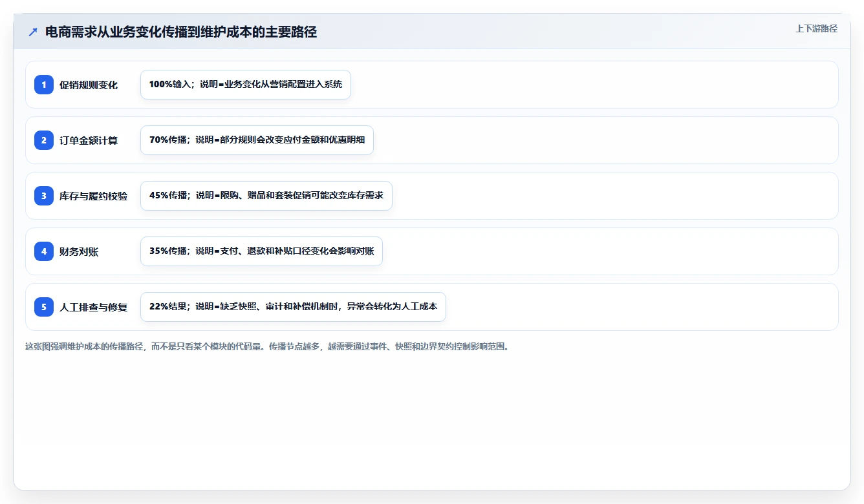The width and height of the screenshot is (864, 504).
Task: Click step number 1 badge for 促销规则变化
Action: (44, 84)
